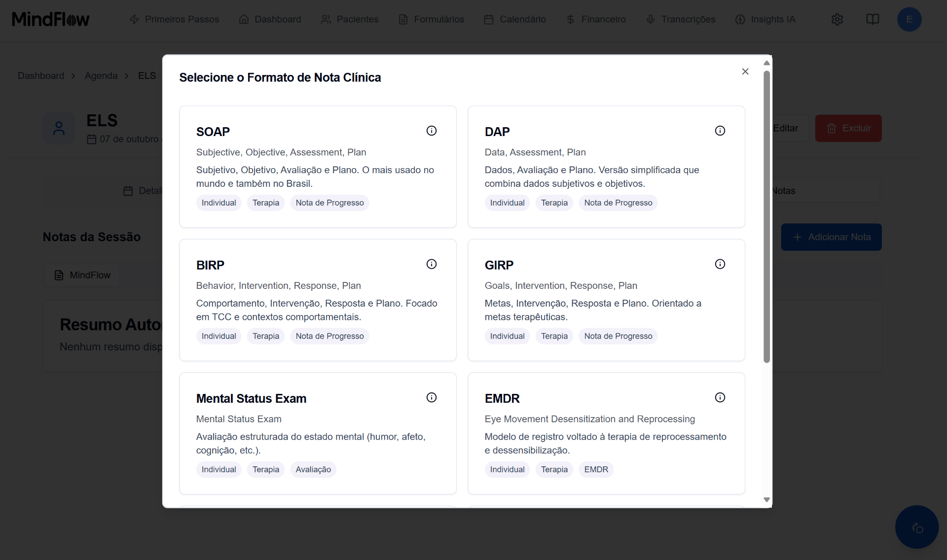The image size is (947, 560).
Task: Open info icon on SOAP card
Action: pos(432,131)
